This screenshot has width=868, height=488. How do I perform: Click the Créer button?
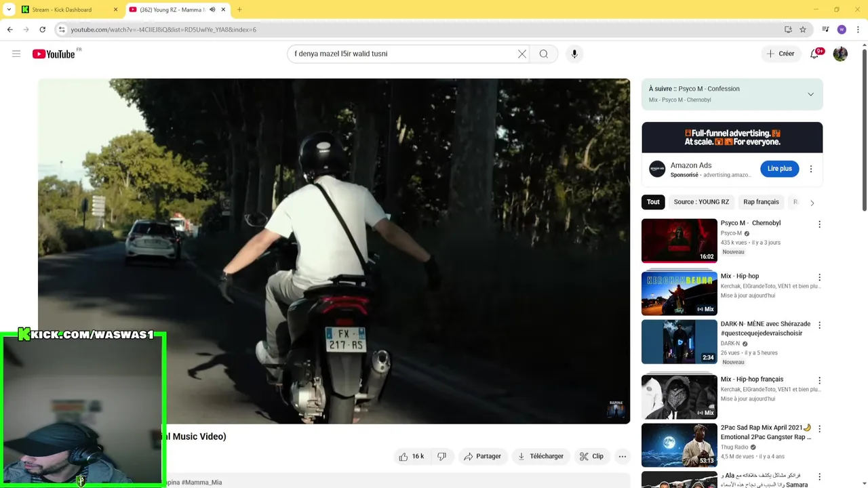[x=781, y=54]
